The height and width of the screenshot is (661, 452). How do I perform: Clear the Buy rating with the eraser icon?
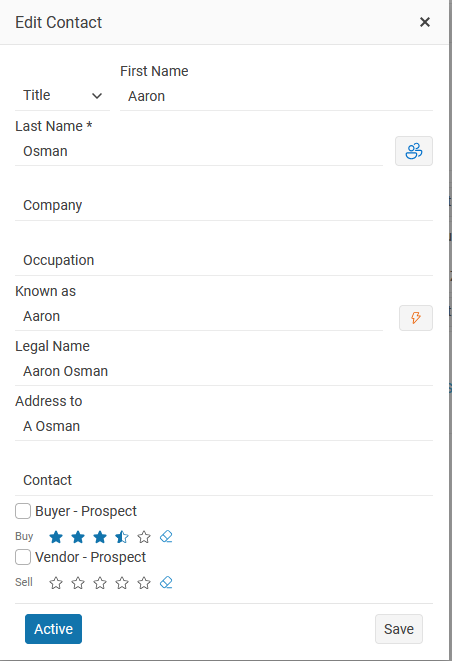166,536
